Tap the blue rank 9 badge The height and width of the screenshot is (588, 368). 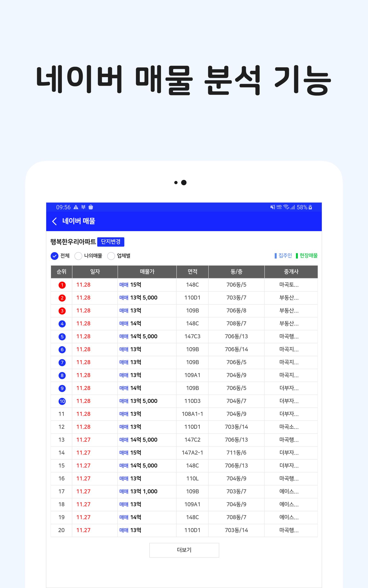[x=62, y=388]
